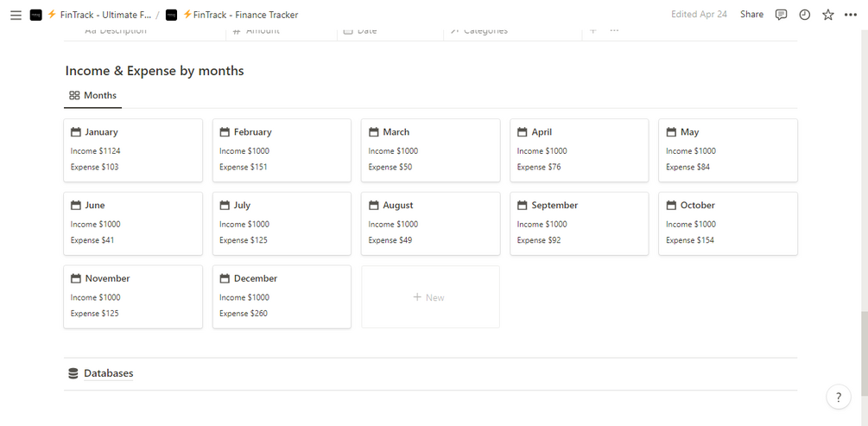
Task: Open the three-dots page options menu
Action: [x=852, y=15]
